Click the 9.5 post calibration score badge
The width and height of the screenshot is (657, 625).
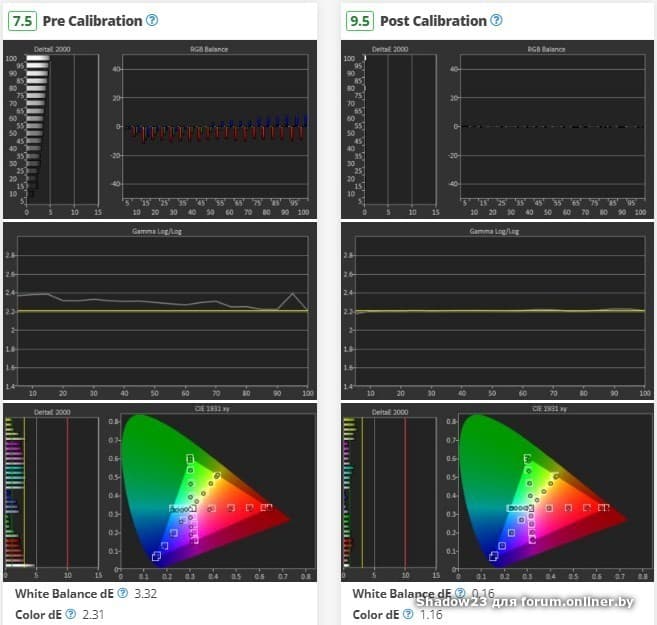click(x=360, y=21)
